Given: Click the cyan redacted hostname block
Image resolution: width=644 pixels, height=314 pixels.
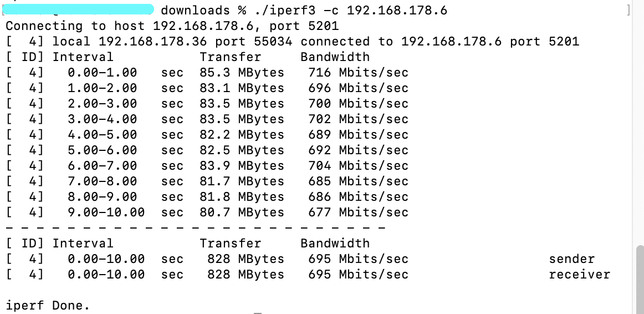Looking at the screenshot, I should (79, 10).
